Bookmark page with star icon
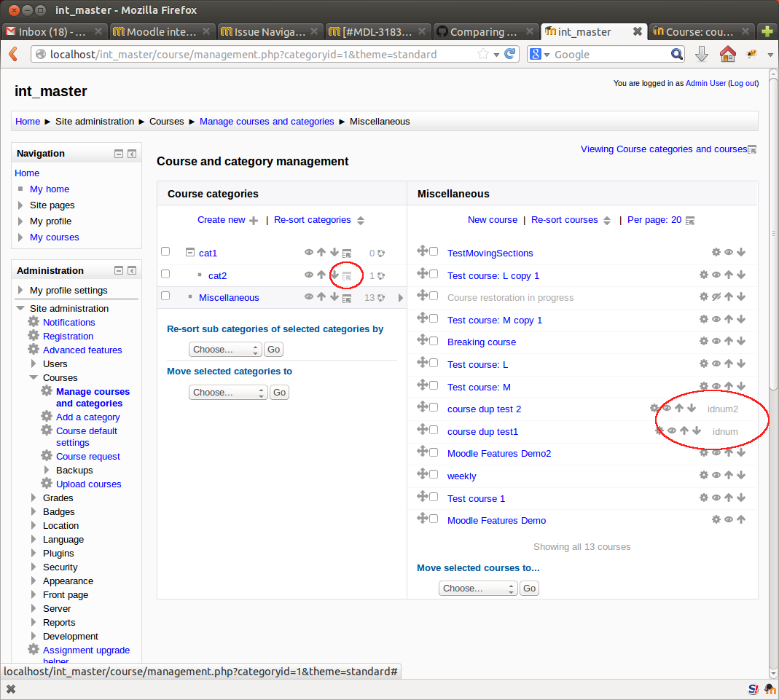This screenshot has width=779, height=700. coord(482,54)
